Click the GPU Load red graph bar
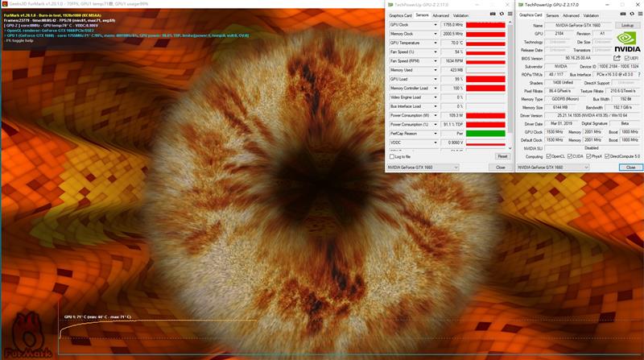Viewport: 644px width, 360px height. coord(485,80)
